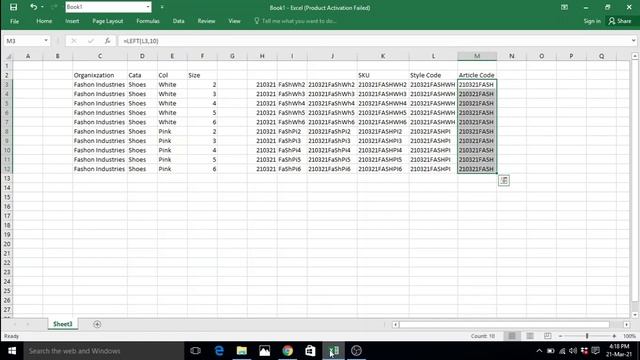This screenshot has height=360, width=640.
Task: Open the Auto Fill Options button
Action: (504, 180)
